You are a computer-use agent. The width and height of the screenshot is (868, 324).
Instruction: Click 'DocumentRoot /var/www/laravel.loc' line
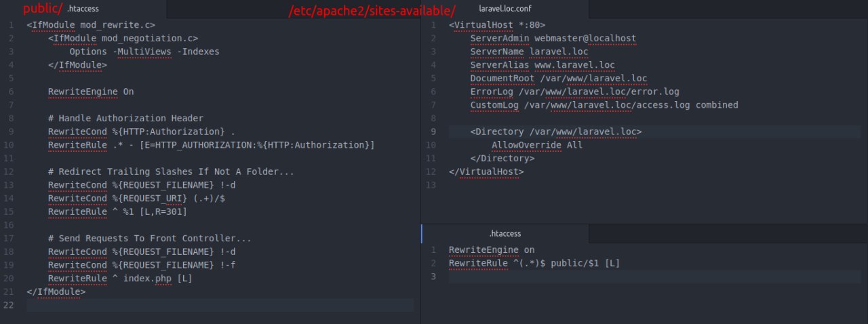point(559,79)
